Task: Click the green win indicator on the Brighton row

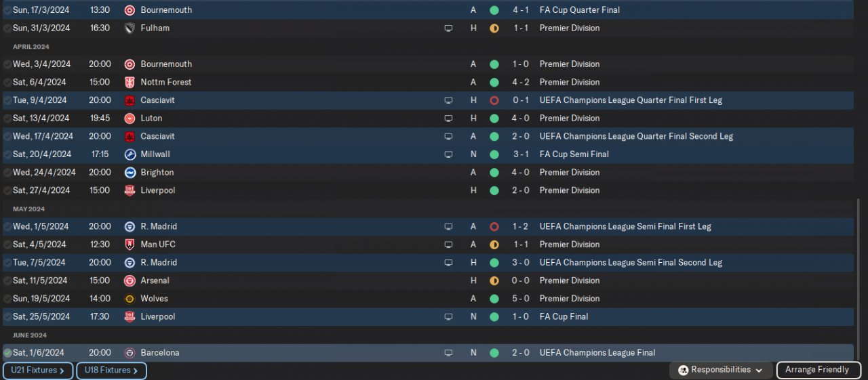Action: 494,173
